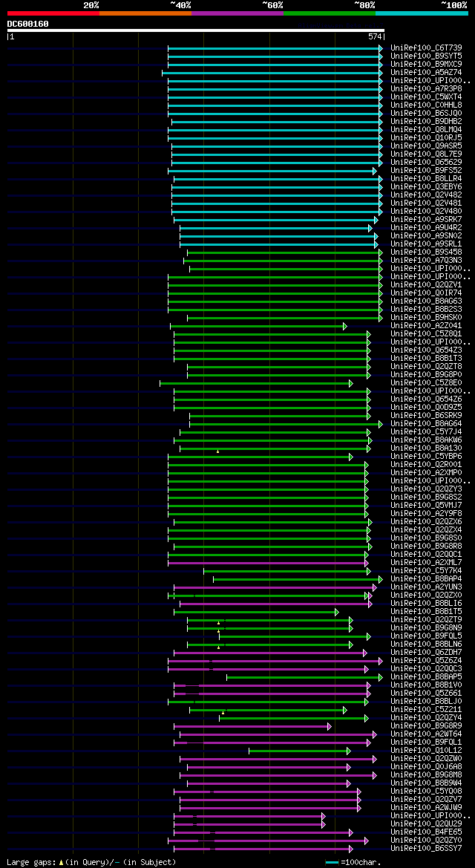The image size is (475, 868).
Task: Click the UniRef100_Q8LMQ4 entry
Action: [426, 129]
